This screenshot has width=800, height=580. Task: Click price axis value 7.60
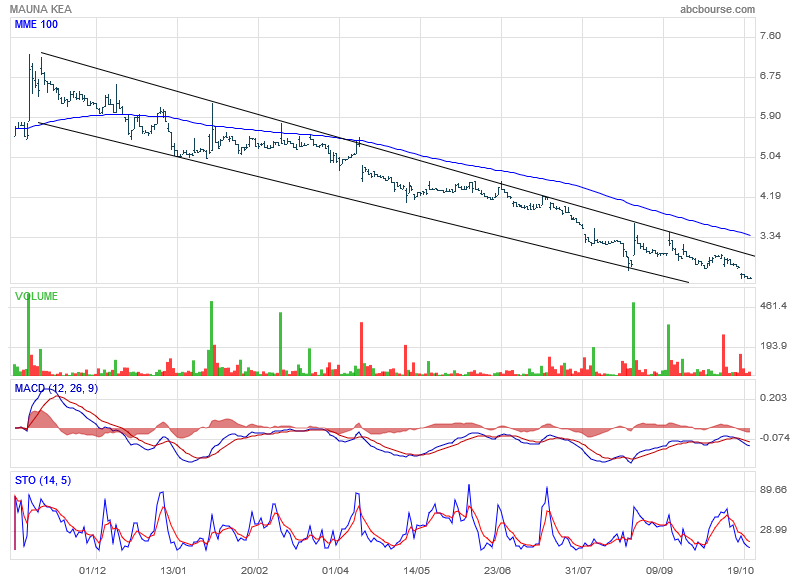pos(770,36)
